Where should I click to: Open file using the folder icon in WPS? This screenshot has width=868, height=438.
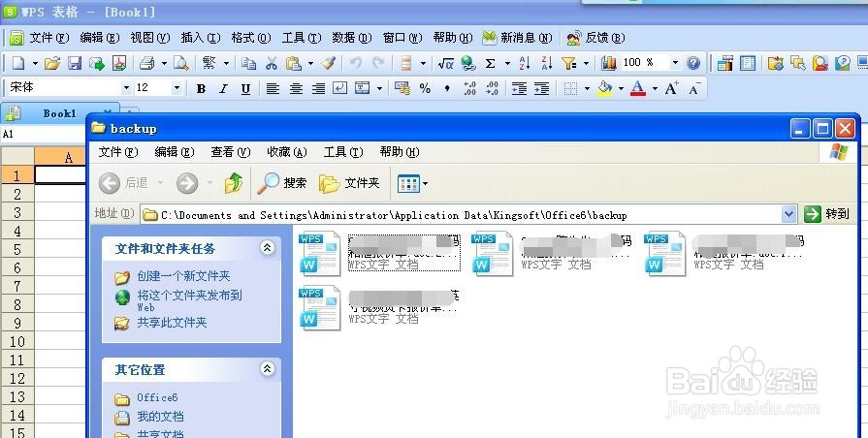tap(52, 63)
